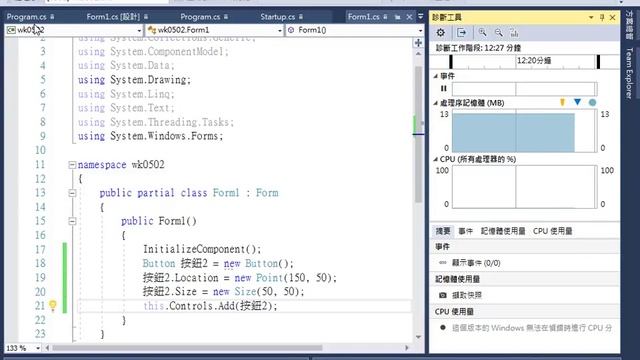640x360 pixels.
Task: Collapse the CPU graph section
Action: coord(436,159)
